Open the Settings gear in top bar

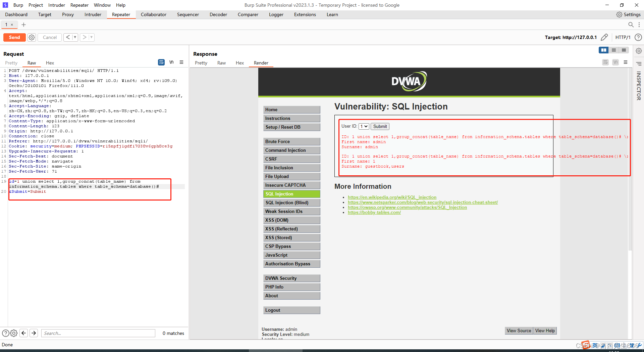(x=628, y=14)
